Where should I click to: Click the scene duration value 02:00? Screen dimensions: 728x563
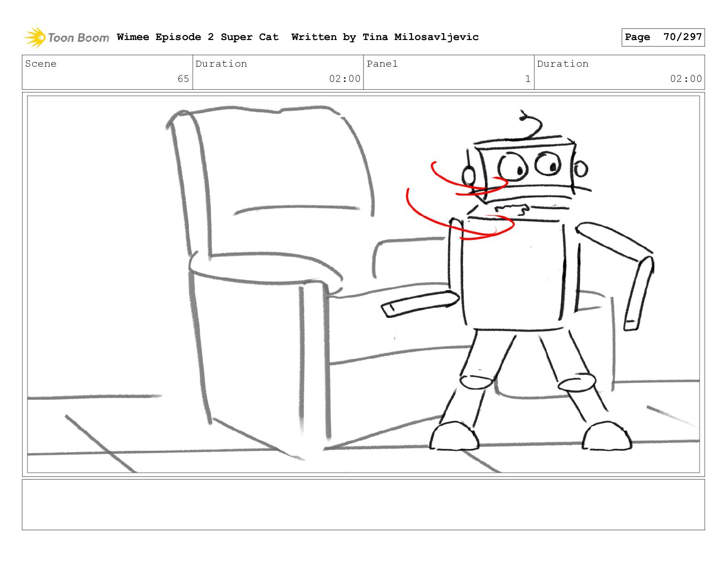(345, 79)
